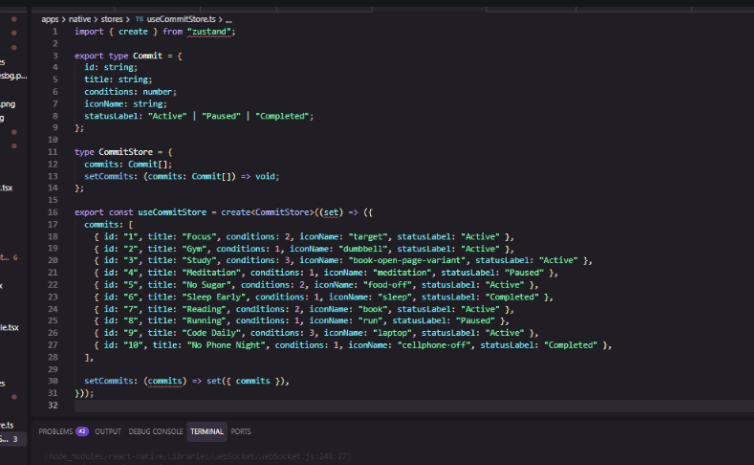This screenshot has width=754, height=465.
Task: Click line number 17 in the gutter
Action: coord(53,225)
